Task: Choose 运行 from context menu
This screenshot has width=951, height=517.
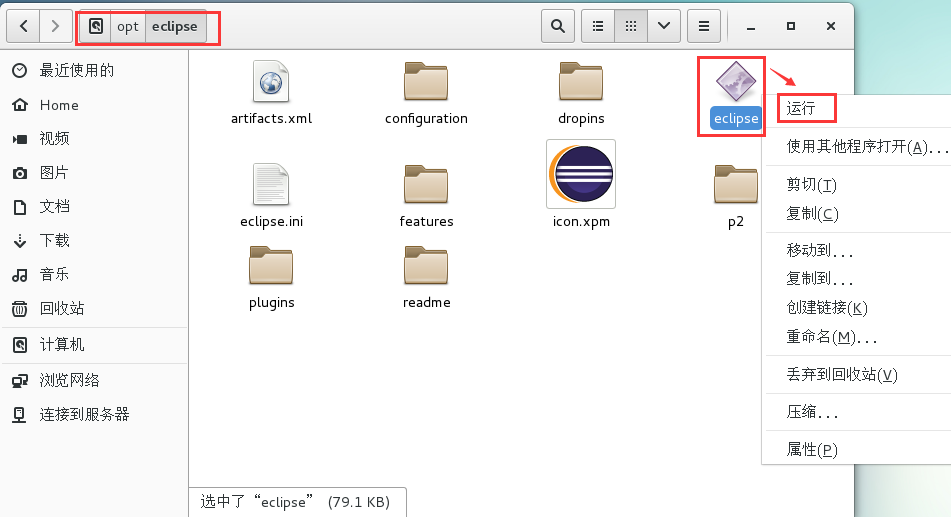Action: click(x=856, y=109)
